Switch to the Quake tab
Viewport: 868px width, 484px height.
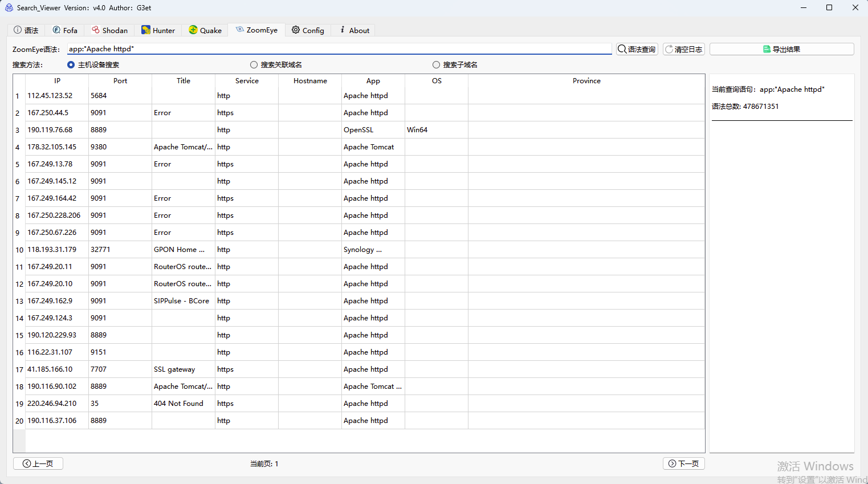pos(205,30)
